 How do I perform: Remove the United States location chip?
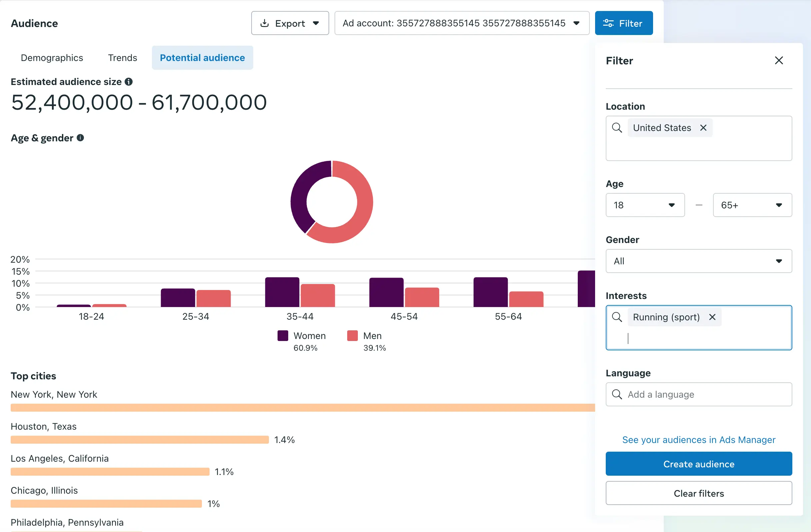coord(703,128)
